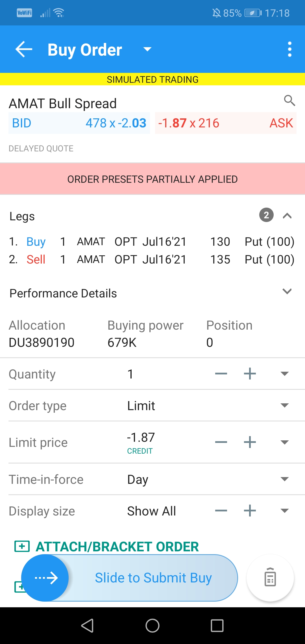This screenshot has width=305, height=644.
Task: Lower limit price with minus button
Action: tap(221, 442)
